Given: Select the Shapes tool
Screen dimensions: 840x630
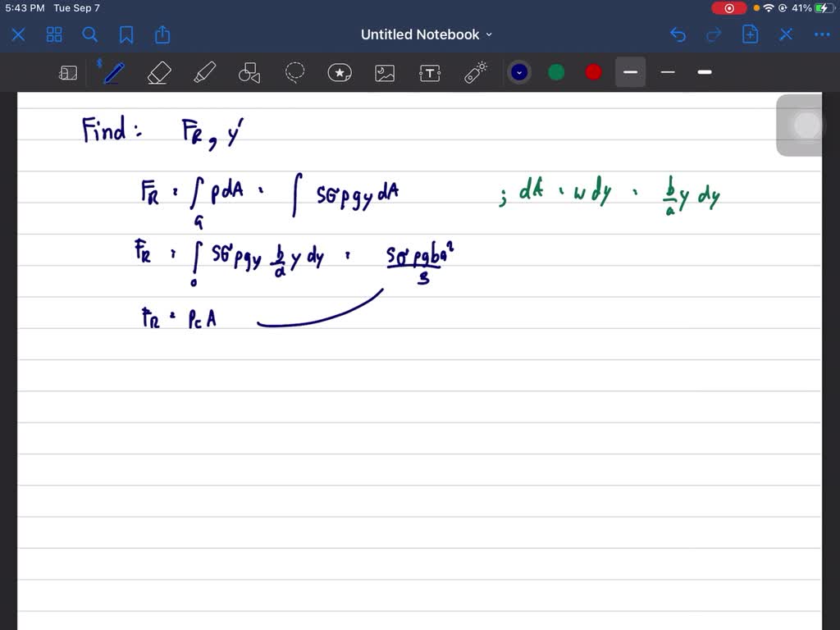Looking at the screenshot, I should pos(249,73).
